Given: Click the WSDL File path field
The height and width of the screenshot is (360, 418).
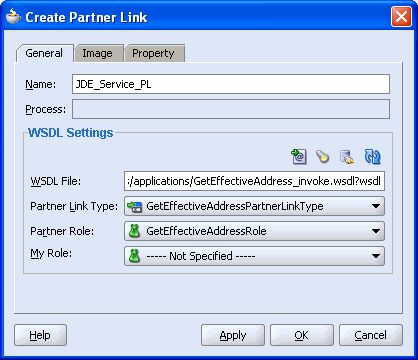Looking at the screenshot, I should click(254, 181).
